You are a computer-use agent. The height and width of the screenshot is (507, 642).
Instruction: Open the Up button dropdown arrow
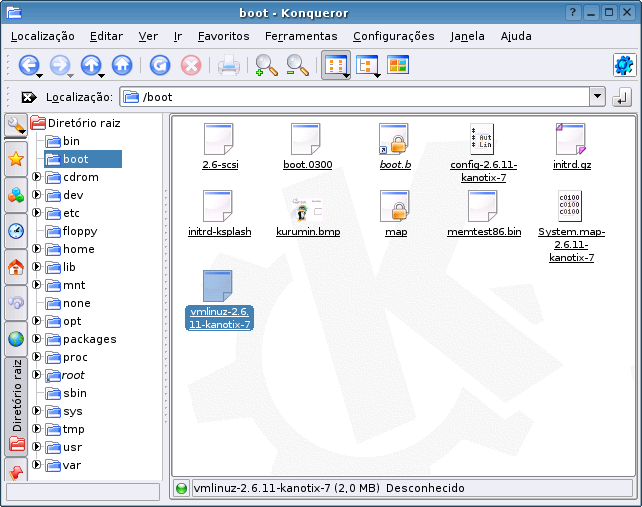[x=102, y=76]
